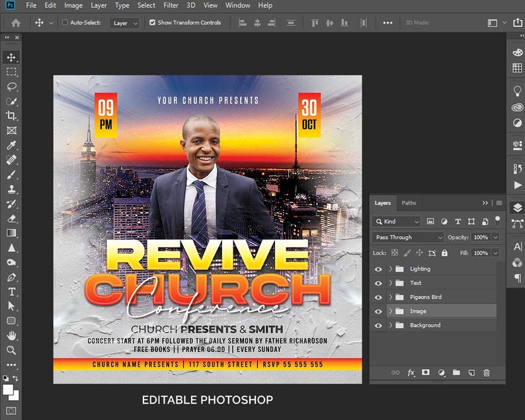The height and width of the screenshot is (420, 525).
Task: Open the Kind filter dropdown
Action: point(397,222)
